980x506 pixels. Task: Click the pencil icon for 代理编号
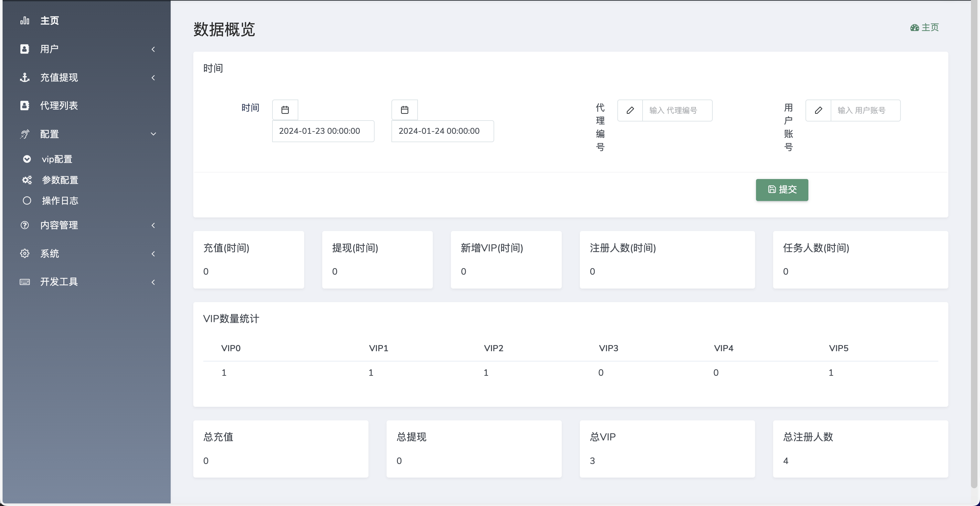(630, 110)
